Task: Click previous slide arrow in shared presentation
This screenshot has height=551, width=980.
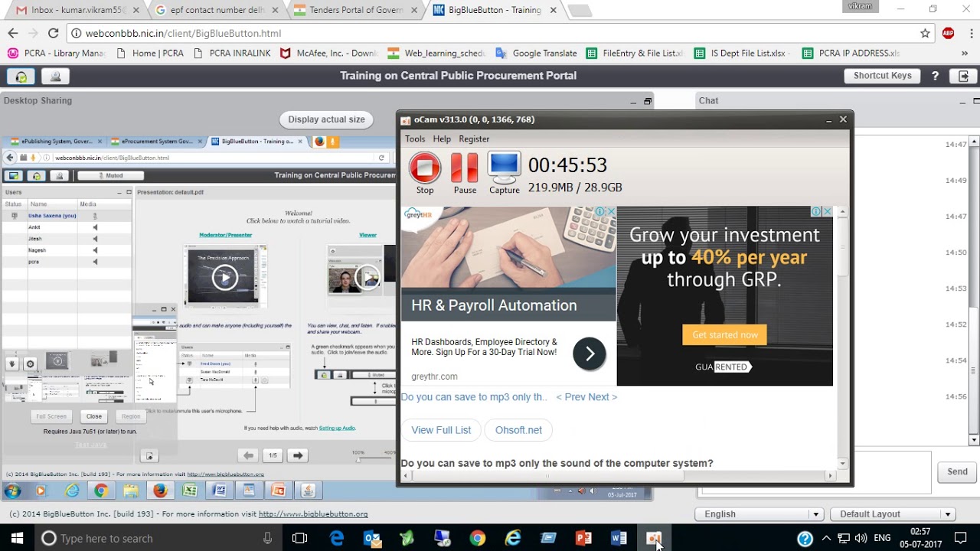Action: click(248, 455)
